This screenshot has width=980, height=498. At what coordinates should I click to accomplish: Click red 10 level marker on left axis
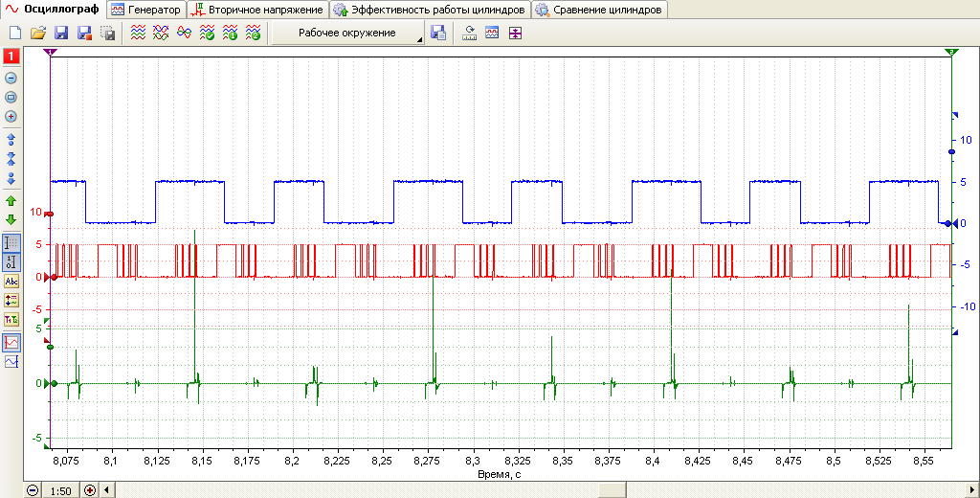(50, 214)
